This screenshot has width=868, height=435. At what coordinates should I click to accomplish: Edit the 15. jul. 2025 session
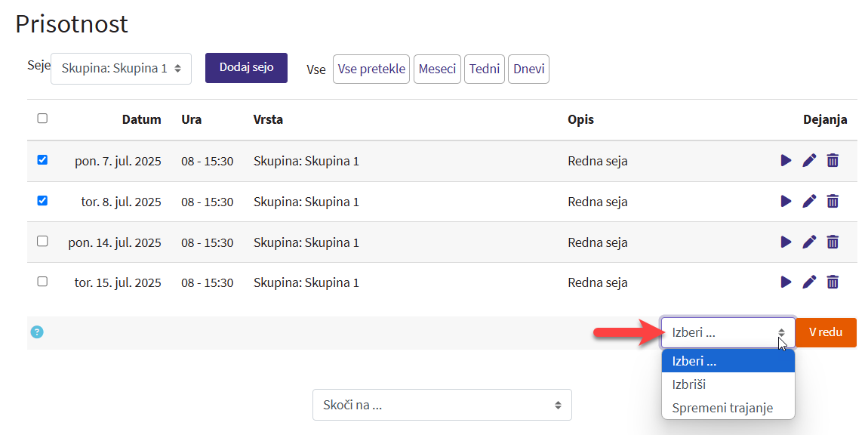(809, 282)
